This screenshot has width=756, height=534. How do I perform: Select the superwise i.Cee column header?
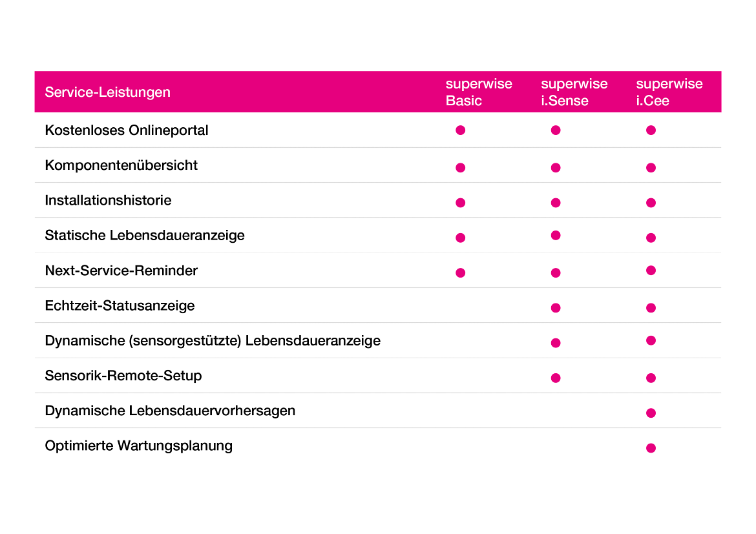(669, 92)
